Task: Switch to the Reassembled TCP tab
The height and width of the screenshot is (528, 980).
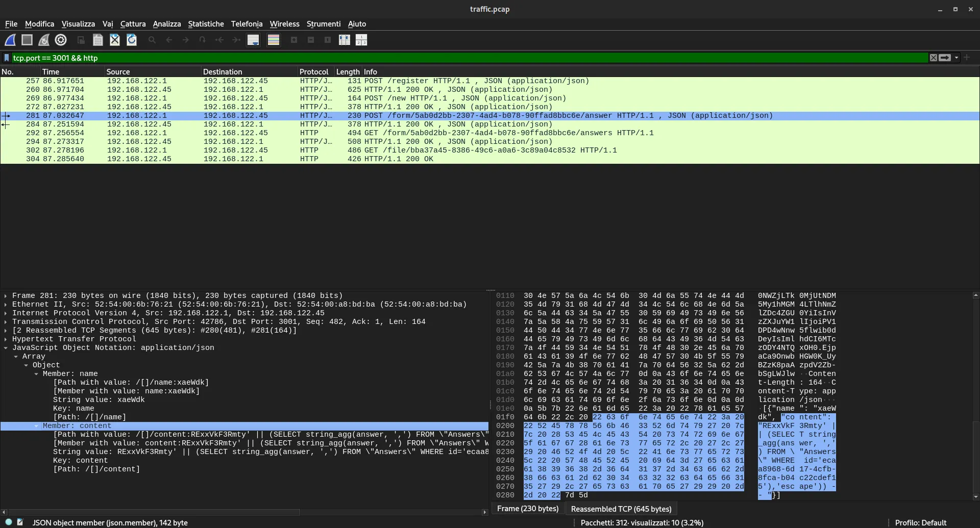Action: click(621, 509)
